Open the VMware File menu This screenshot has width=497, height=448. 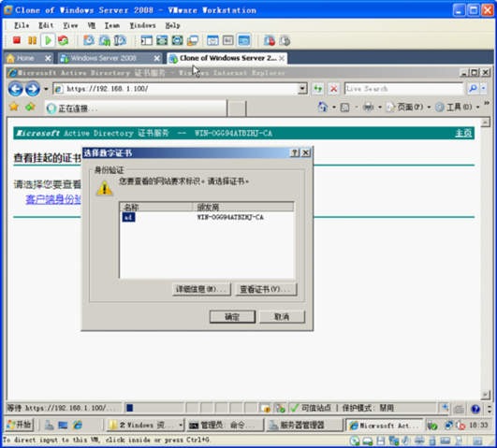tap(22, 25)
